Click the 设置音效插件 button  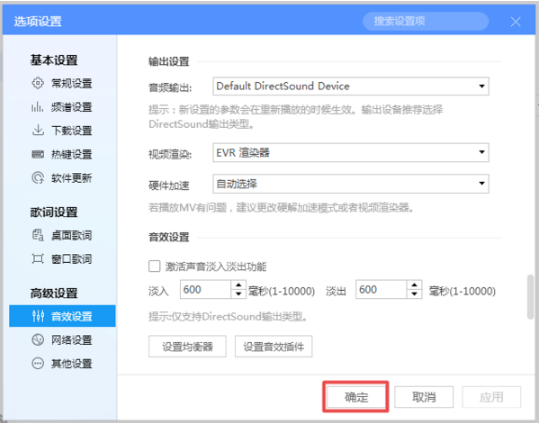tap(274, 346)
